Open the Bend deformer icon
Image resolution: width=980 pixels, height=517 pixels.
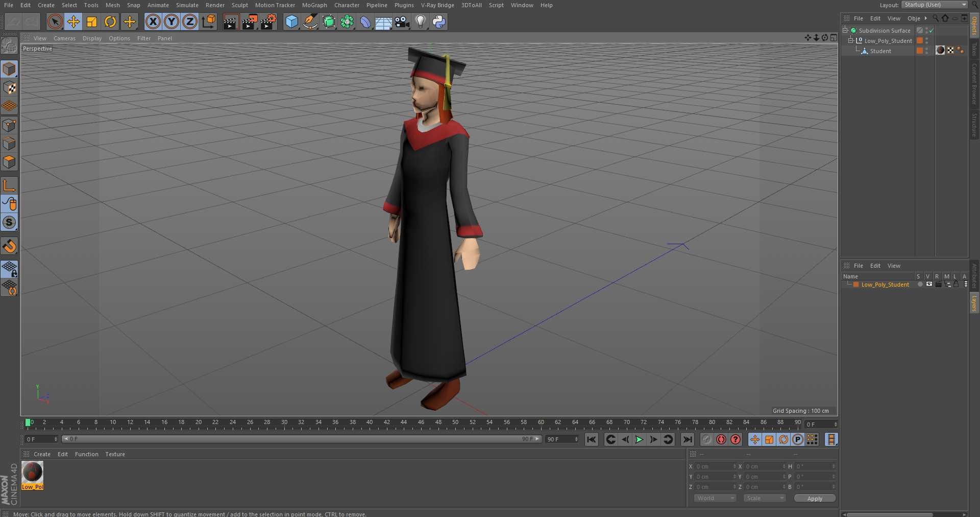coord(365,21)
